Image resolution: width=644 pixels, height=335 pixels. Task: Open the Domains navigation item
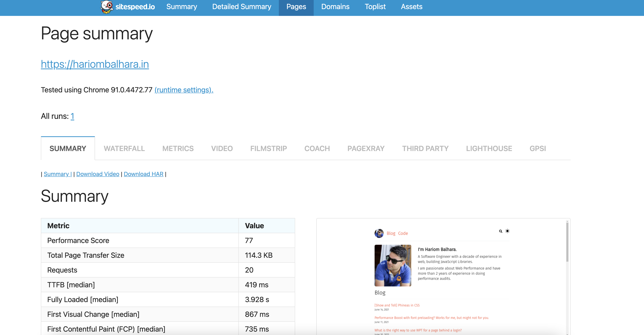[335, 7]
